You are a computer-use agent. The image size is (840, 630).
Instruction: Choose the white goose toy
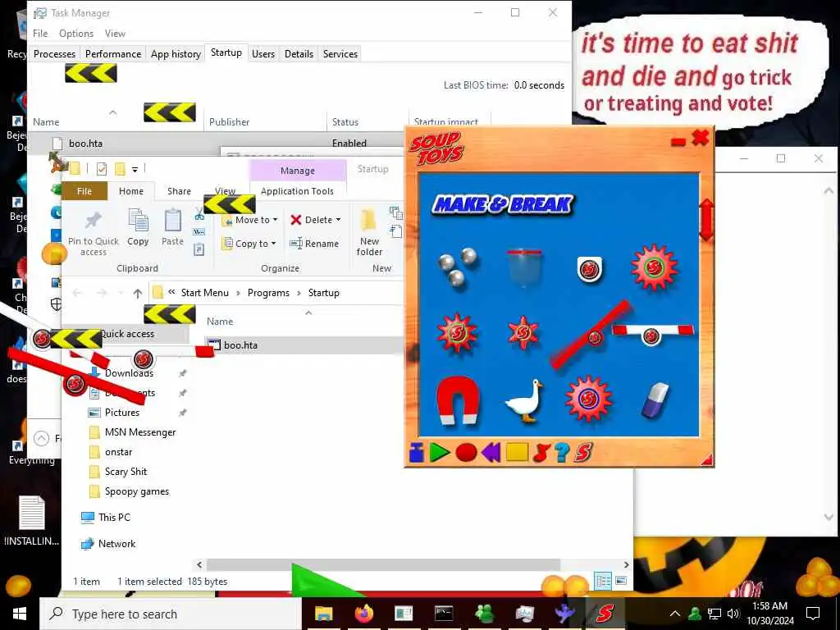[524, 401]
